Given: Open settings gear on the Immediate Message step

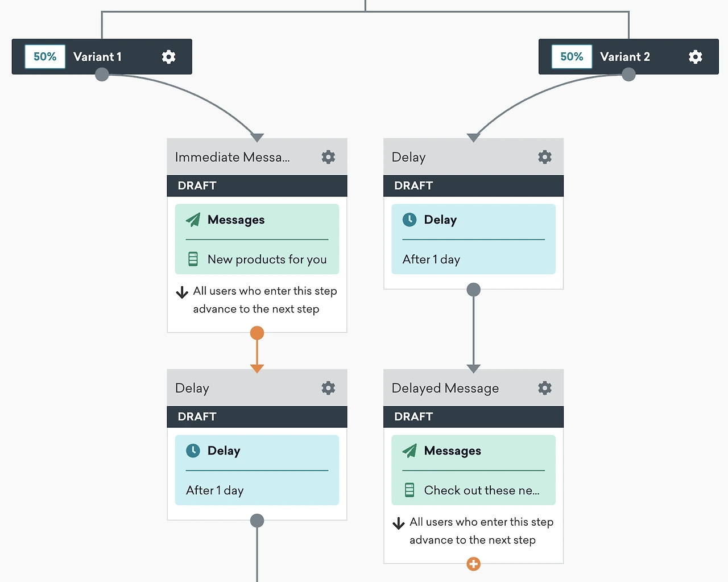Looking at the screenshot, I should (328, 156).
